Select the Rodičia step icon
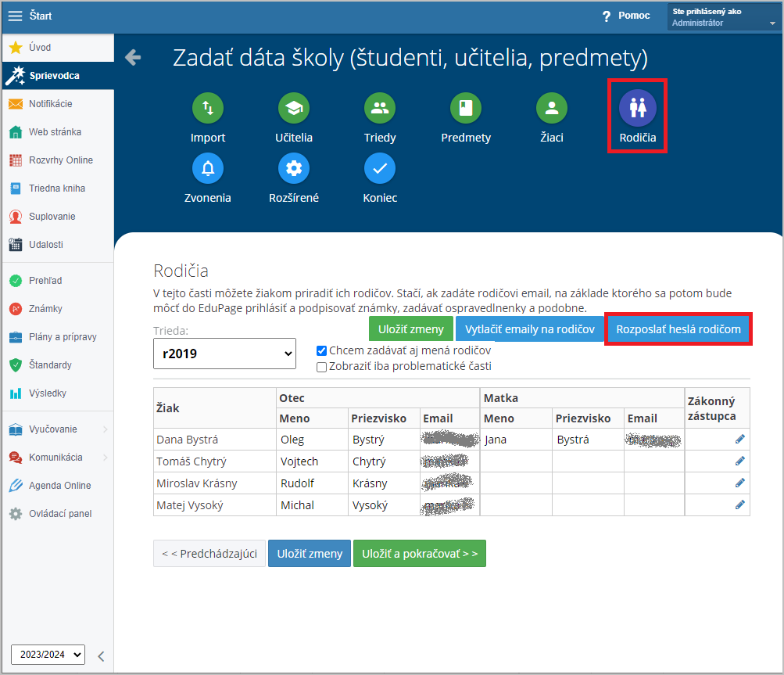Image resolution: width=784 pixels, height=675 pixels. click(x=638, y=108)
